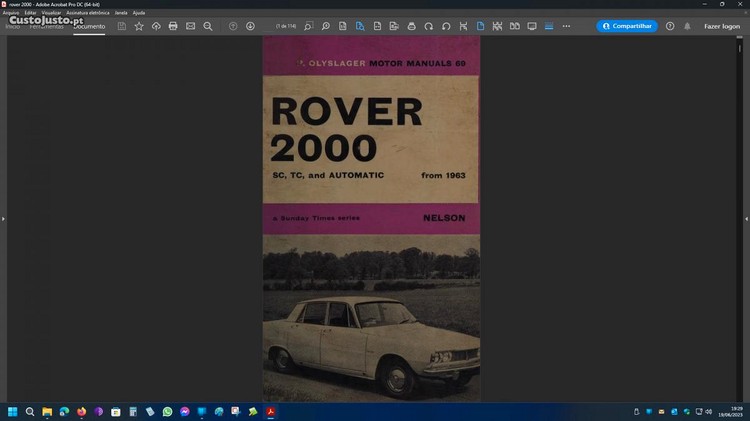Send file by email envelope icon
Screen dimensions: 750x421
(x=190, y=26)
